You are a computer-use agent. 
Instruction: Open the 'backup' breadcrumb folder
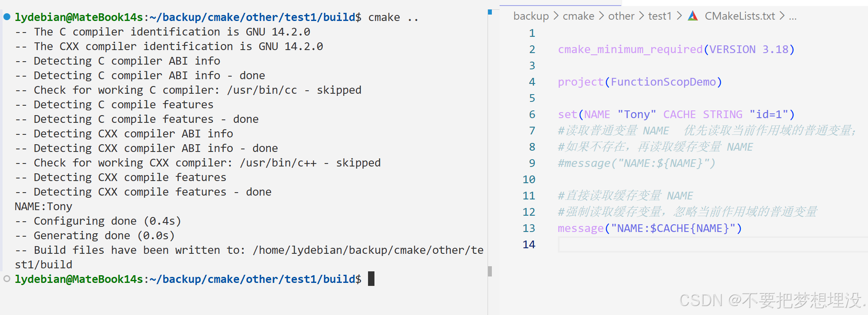531,16
